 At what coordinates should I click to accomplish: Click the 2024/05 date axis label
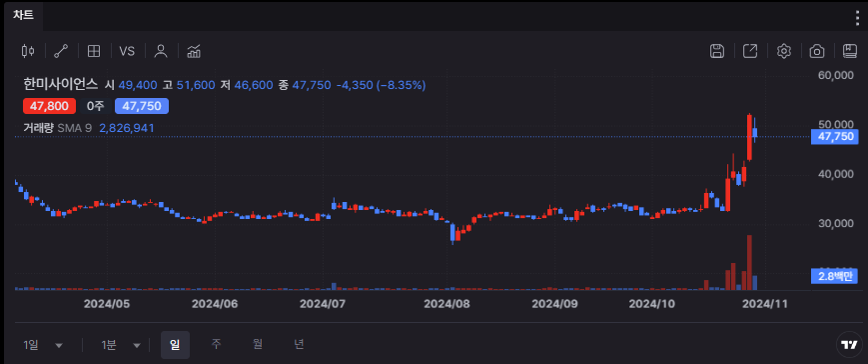(x=106, y=304)
